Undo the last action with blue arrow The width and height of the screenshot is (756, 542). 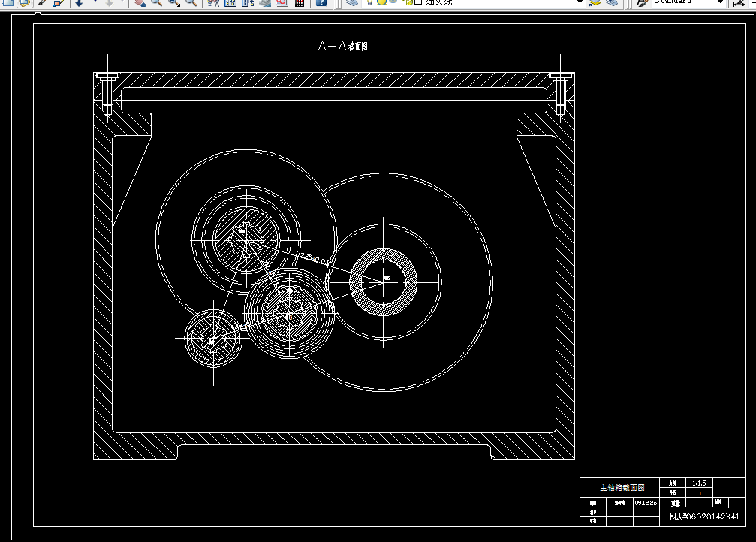click(79, 2)
